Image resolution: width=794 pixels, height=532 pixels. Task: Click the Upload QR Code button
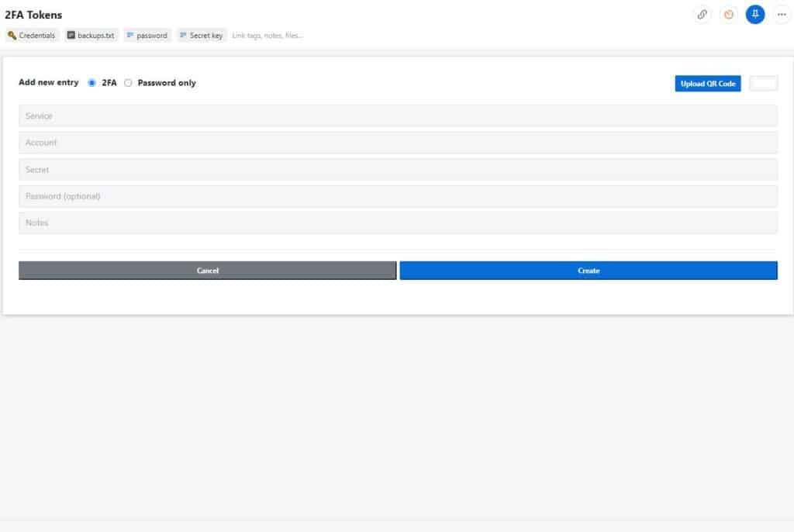point(707,84)
